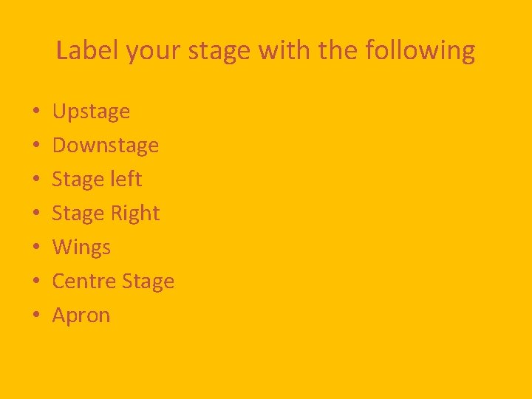Click the 'Stage Right' list item

click(106, 214)
